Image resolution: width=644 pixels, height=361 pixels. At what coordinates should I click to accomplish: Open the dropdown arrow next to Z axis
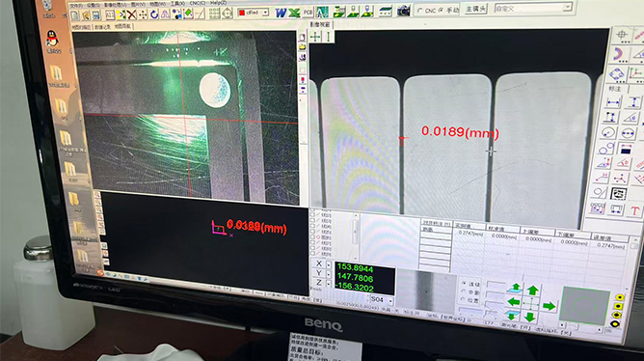click(x=329, y=283)
